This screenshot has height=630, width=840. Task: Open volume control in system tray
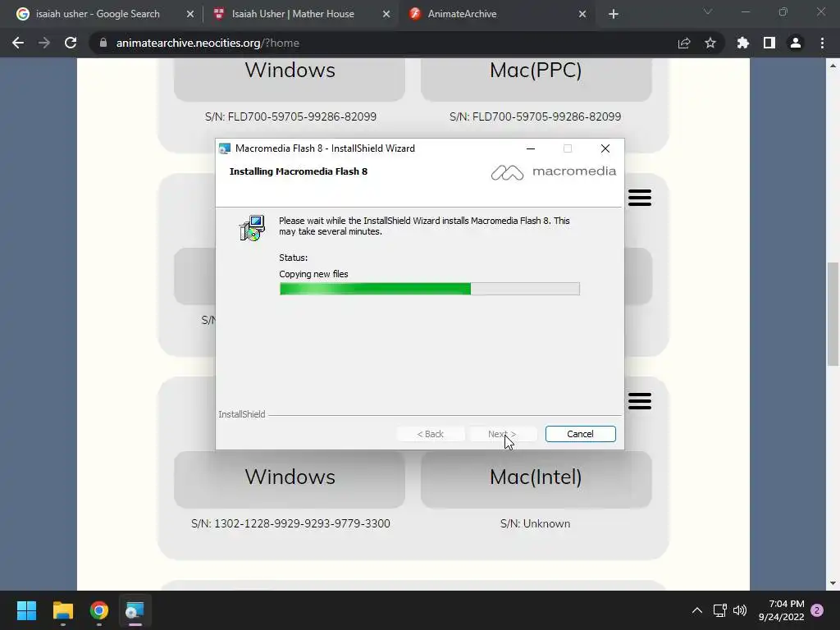point(740,610)
